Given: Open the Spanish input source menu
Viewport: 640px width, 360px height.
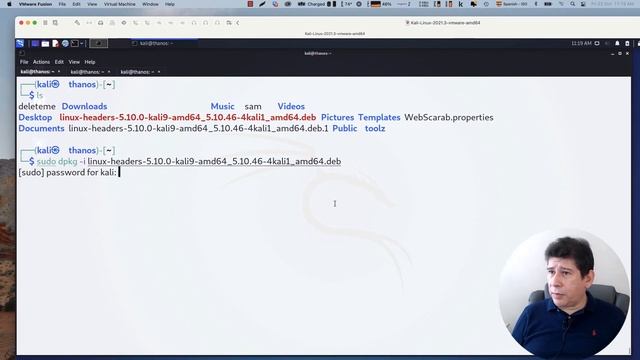Looking at the screenshot, I should pyautogui.click(x=511, y=4).
